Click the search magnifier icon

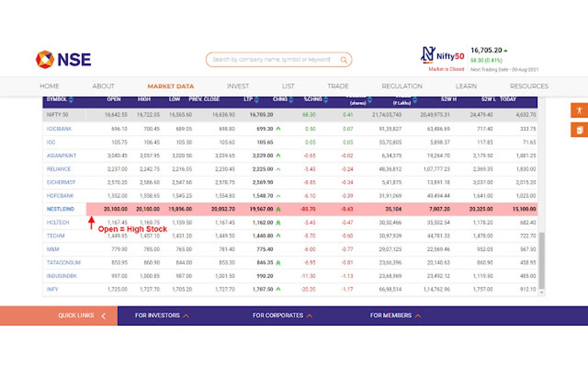point(344,59)
